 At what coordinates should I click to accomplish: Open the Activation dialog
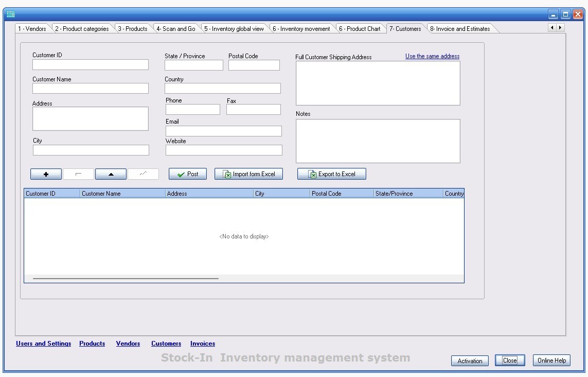pos(470,361)
